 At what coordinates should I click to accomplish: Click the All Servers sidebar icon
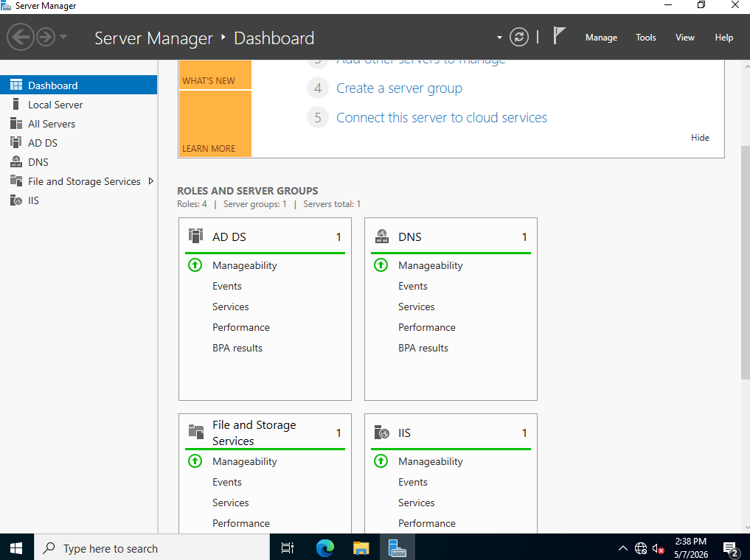pyautogui.click(x=15, y=124)
